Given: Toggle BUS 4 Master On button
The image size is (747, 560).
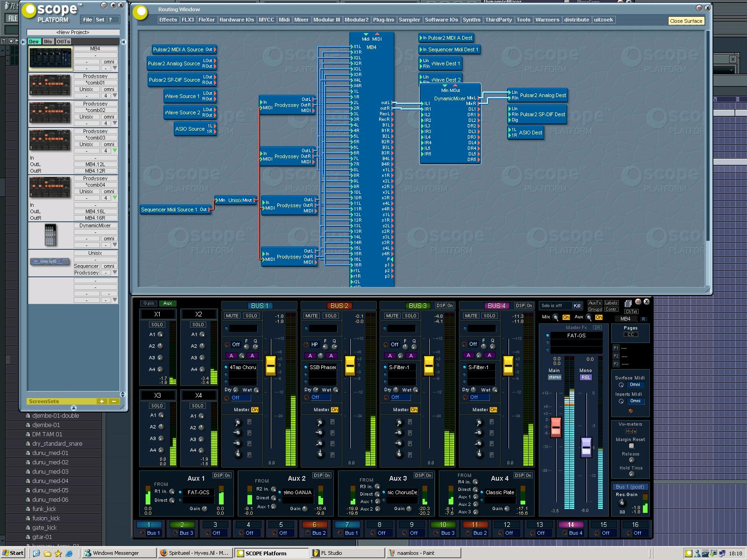Looking at the screenshot, I should [x=493, y=410].
